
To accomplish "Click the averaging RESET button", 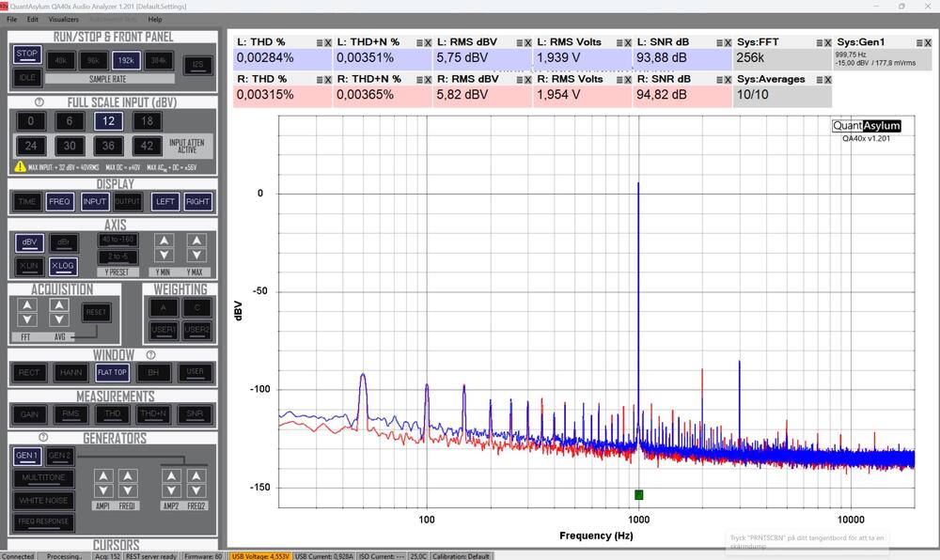I will point(95,312).
